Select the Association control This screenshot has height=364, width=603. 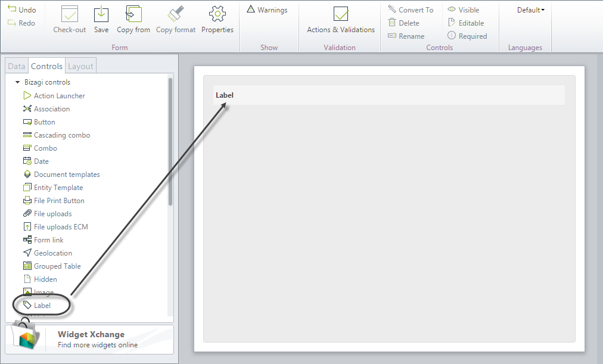(x=46, y=109)
